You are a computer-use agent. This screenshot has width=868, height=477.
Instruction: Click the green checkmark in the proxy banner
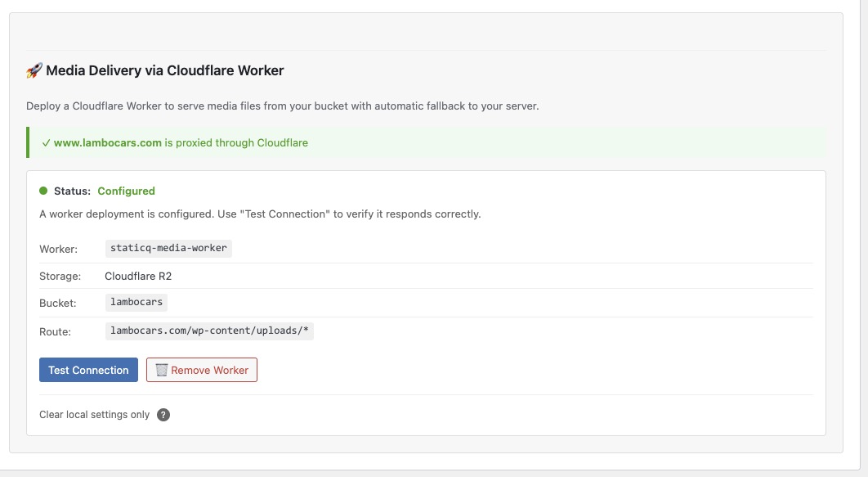coord(45,142)
